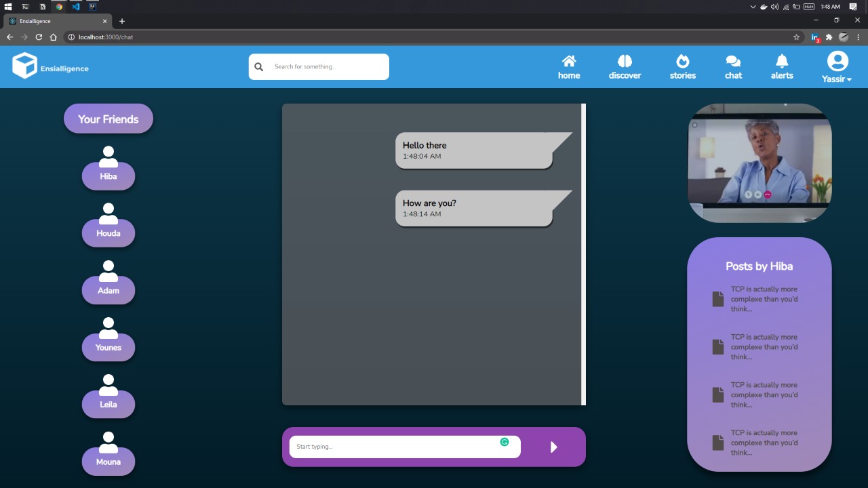Toggle the camera in the video call

[x=759, y=194]
